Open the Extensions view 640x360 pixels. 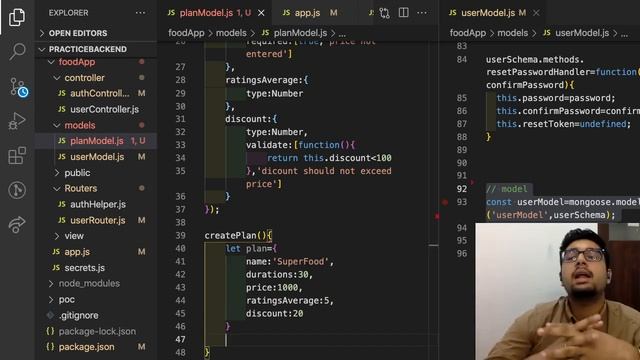[17, 156]
